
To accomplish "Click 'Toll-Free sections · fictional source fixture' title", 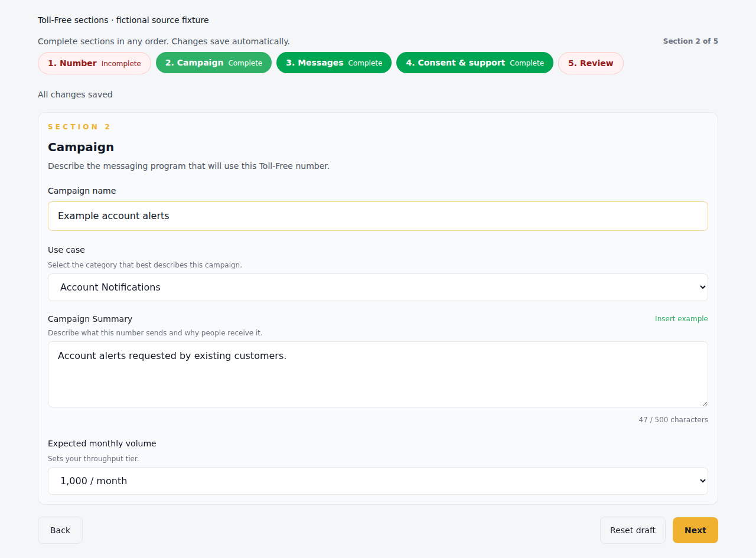I will pyautogui.click(x=123, y=20).
